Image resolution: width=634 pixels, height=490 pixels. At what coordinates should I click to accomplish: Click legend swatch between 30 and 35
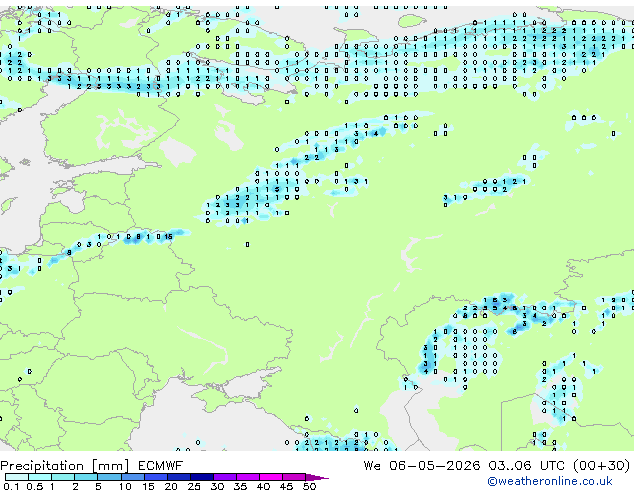click(x=225, y=477)
